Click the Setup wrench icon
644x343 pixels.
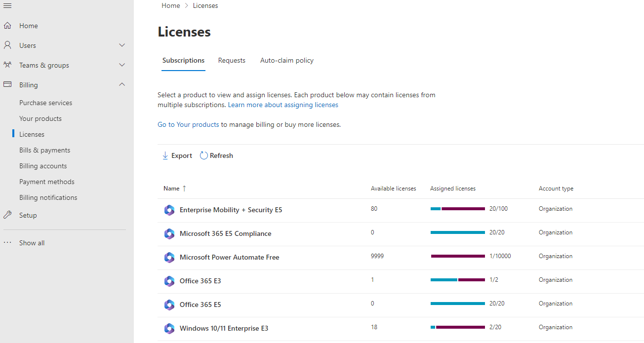coord(7,215)
